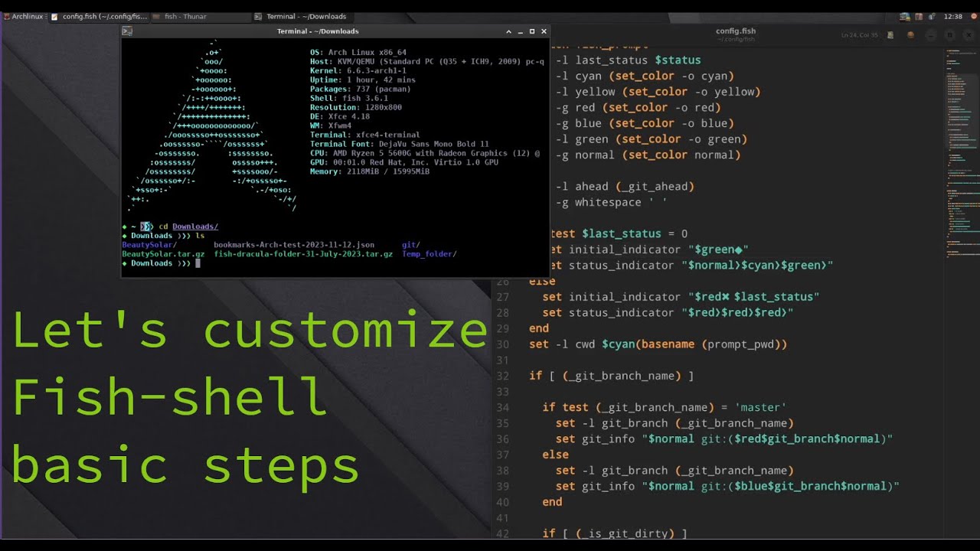
Task: Click 'if [ (_git_branch_name) ]' on line 32
Action: point(612,376)
